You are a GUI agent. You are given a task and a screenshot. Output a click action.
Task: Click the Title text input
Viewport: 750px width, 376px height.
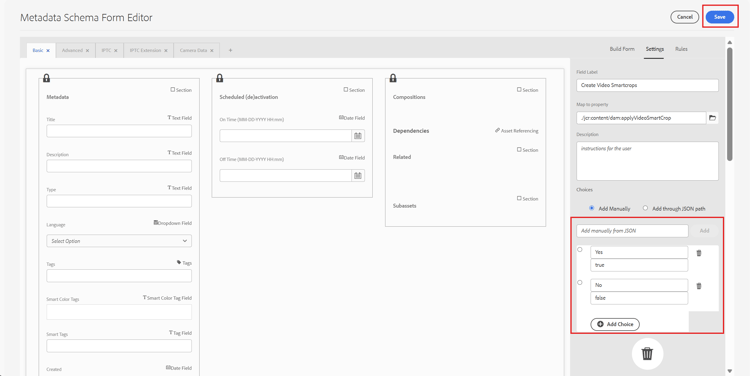(119, 131)
